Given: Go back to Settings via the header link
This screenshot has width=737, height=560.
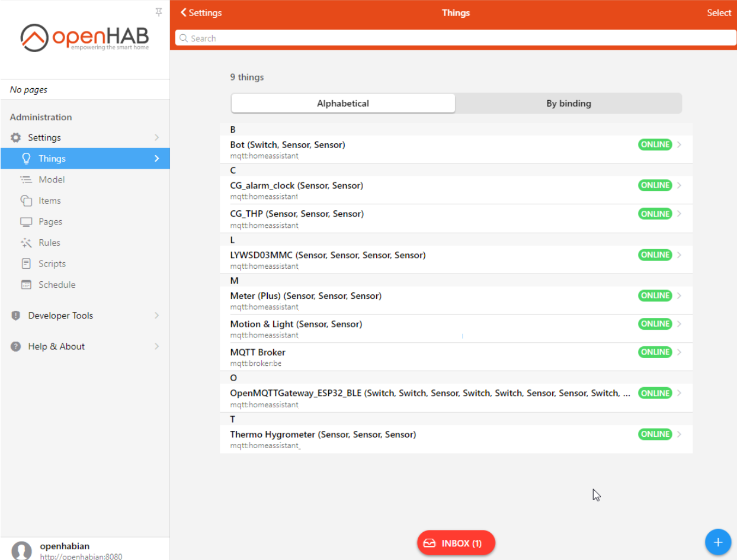Looking at the screenshot, I should (201, 12).
